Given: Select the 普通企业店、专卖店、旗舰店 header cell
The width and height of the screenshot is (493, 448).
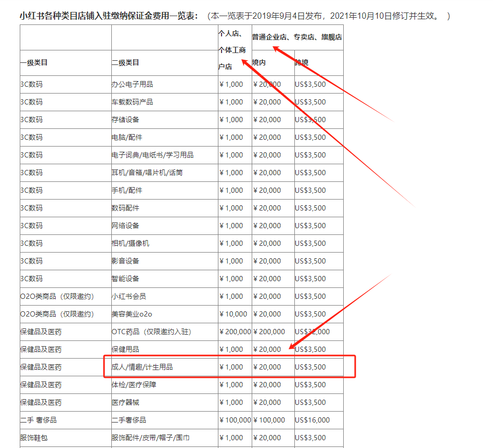Looking at the screenshot, I should point(297,37).
